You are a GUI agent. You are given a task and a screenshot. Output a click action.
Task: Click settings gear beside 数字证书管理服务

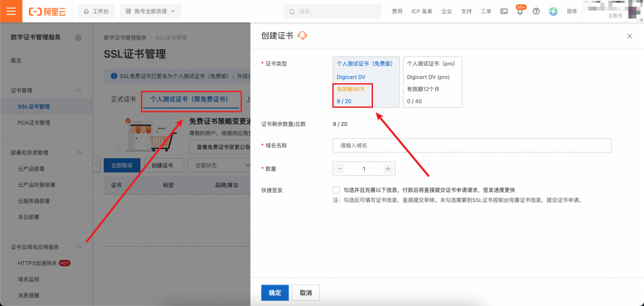79,37
